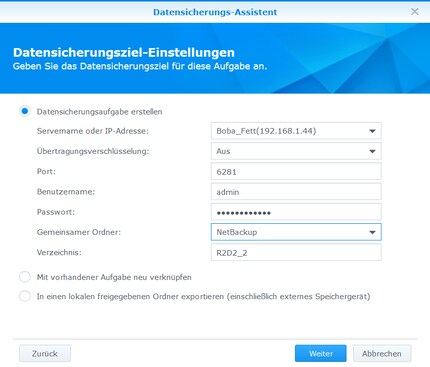Click the Boba_Fett(192.168.1.44) server combo box

(296, 131)
